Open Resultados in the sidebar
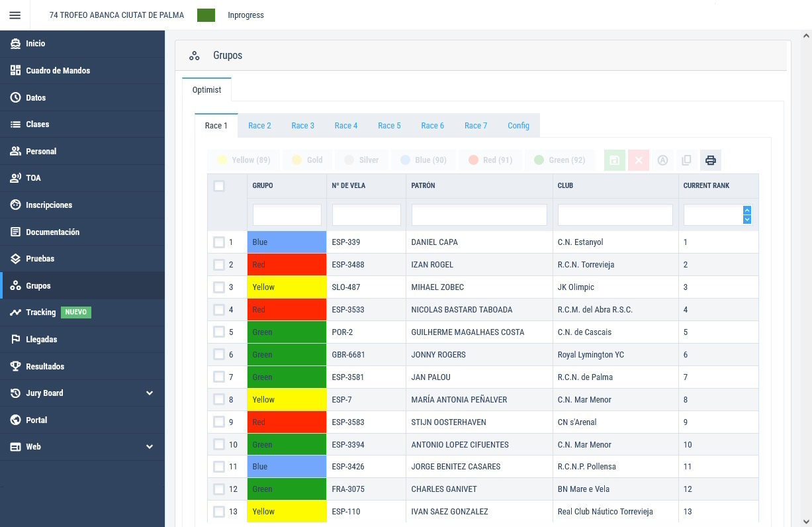This screenshot has height=527, width=812. [45, 366]
